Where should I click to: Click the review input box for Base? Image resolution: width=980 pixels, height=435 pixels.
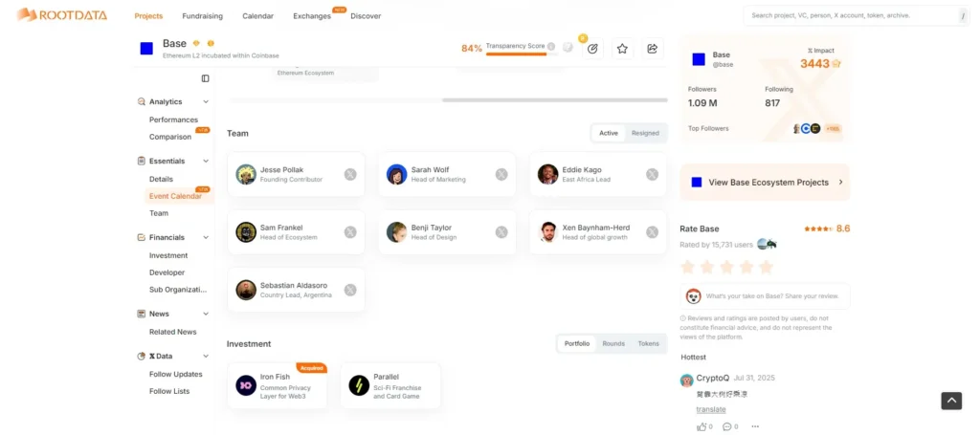click(765, 295)
